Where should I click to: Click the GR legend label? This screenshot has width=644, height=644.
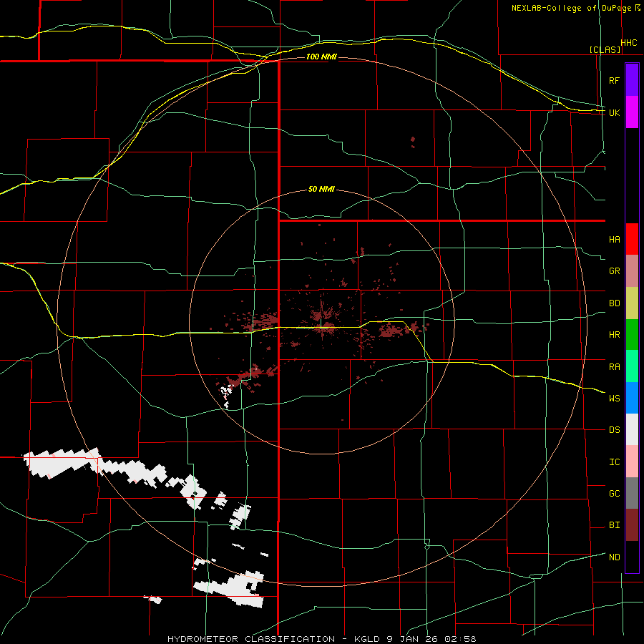pos(614,271)
